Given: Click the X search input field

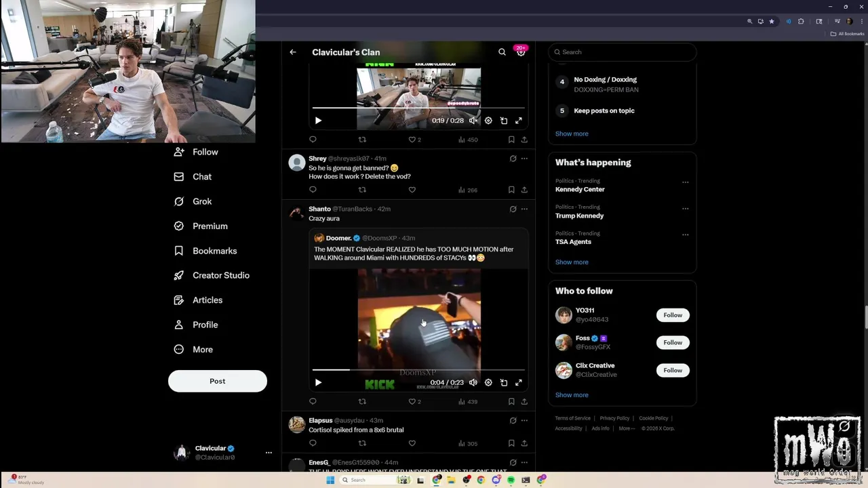Looking at the screenshot, I should pyautogui.click(x=623, y=52).
